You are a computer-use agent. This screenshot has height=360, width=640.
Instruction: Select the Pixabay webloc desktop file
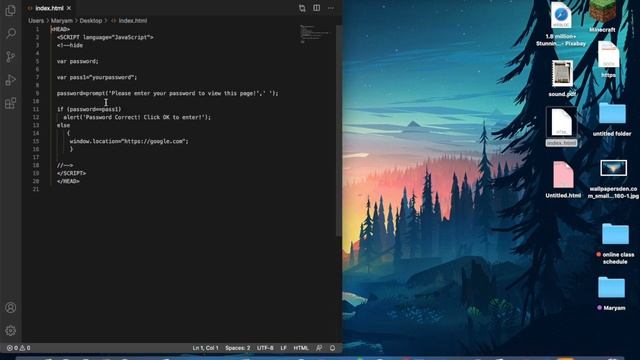(x=561, y=23)
